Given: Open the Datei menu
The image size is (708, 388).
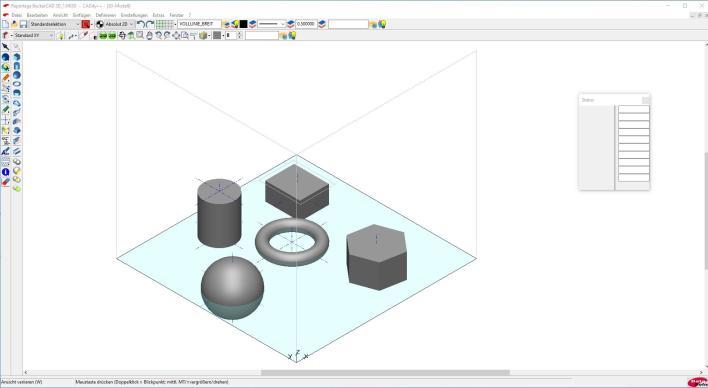Looking at the screenshot, I should (17, 15).
